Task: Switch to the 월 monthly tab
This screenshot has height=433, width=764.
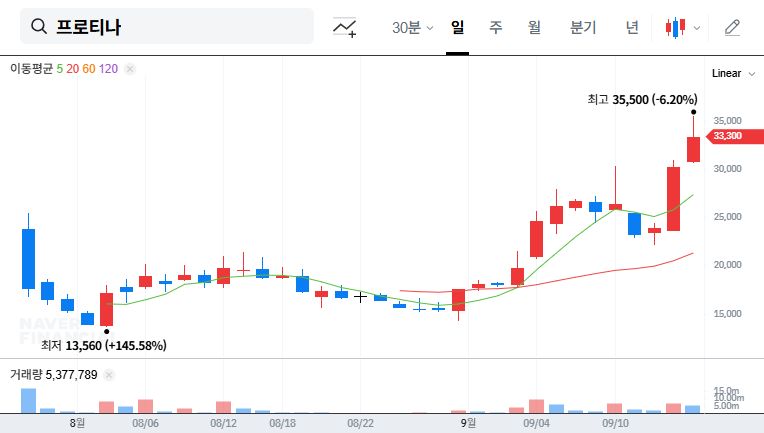Action: pos(534,27)
